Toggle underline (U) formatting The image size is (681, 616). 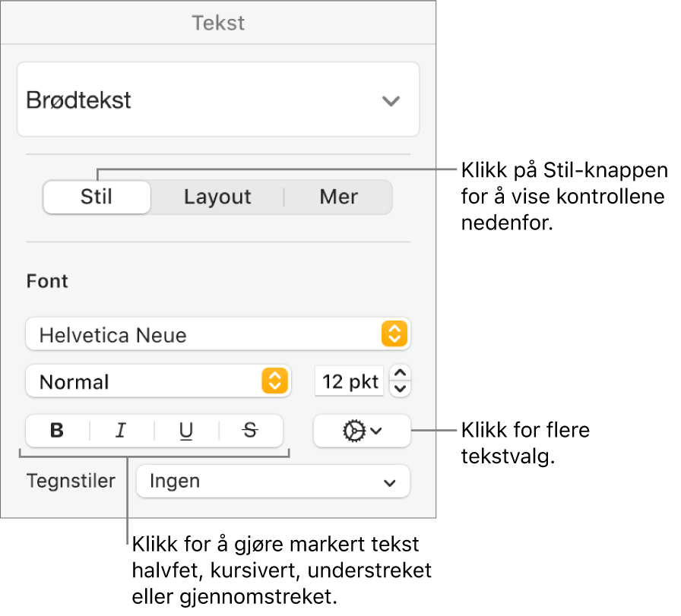[186, 431]
